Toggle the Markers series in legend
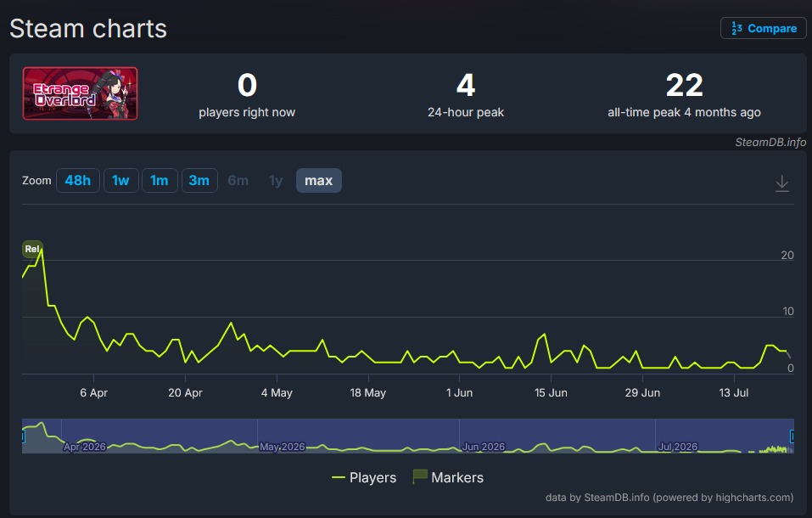The width and height of the screenshot is (812, 518). point(448,477)
